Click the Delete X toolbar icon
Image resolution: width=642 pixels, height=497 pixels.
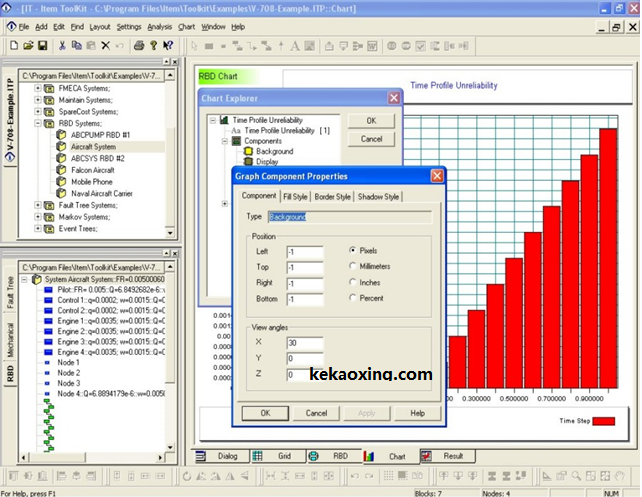point(105,45)
